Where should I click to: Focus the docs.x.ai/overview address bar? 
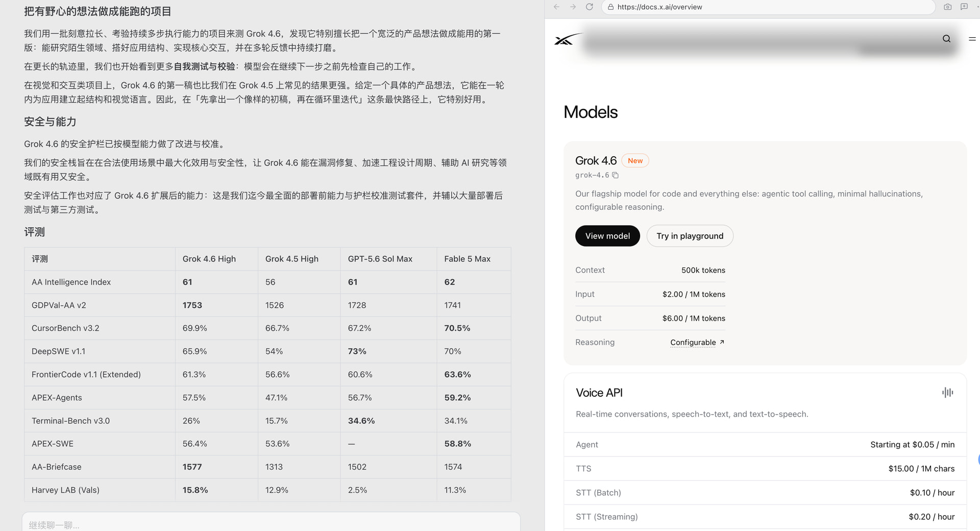coord(768,7)
